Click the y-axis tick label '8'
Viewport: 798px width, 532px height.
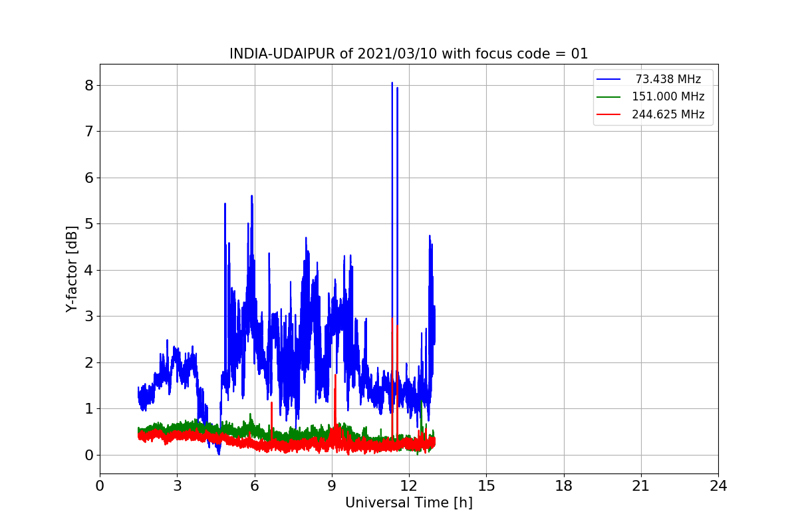88,85
